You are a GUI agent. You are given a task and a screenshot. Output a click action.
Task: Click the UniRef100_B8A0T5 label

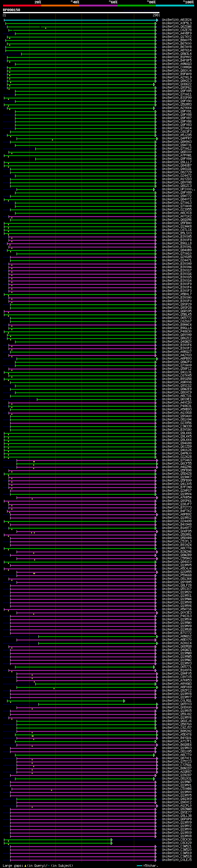[x=176, y=40]
